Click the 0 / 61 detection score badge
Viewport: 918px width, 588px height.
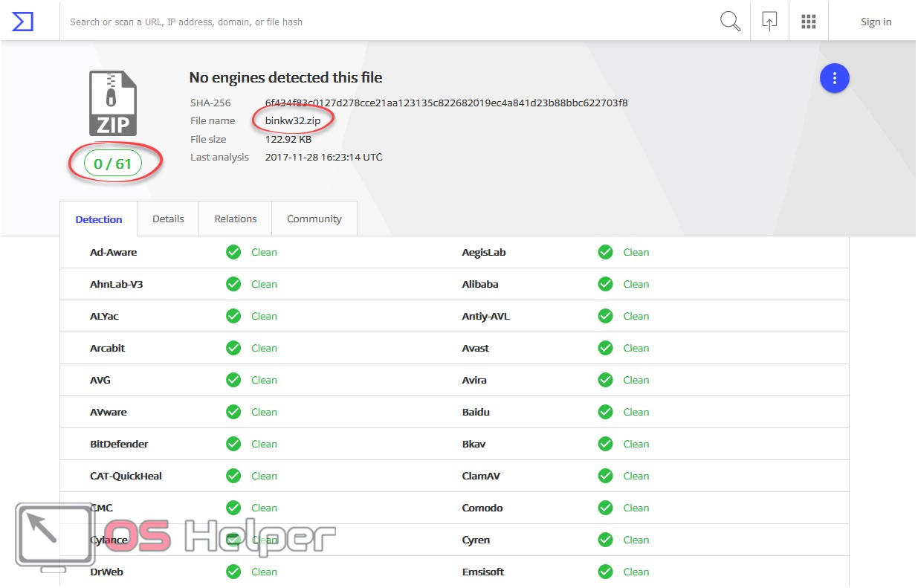(113, 164)
